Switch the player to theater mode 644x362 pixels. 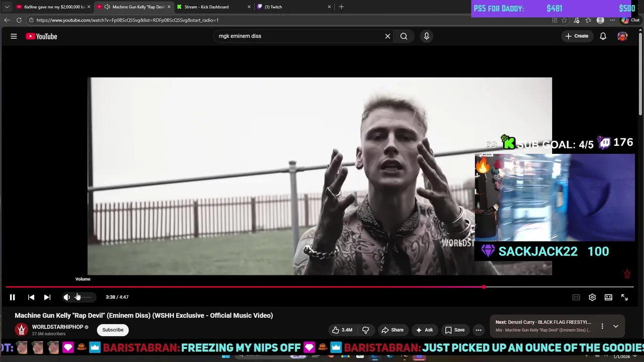tap(608, 297)
